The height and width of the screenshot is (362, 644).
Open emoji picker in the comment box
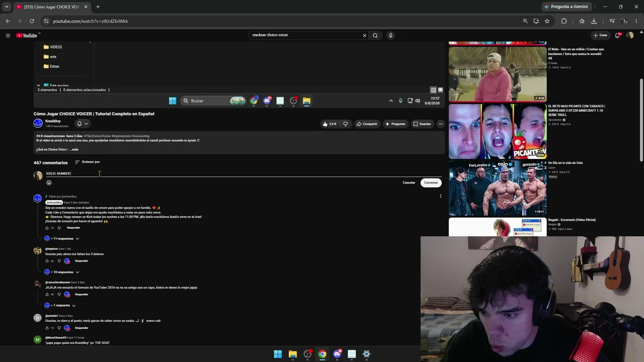click(49, 183)
